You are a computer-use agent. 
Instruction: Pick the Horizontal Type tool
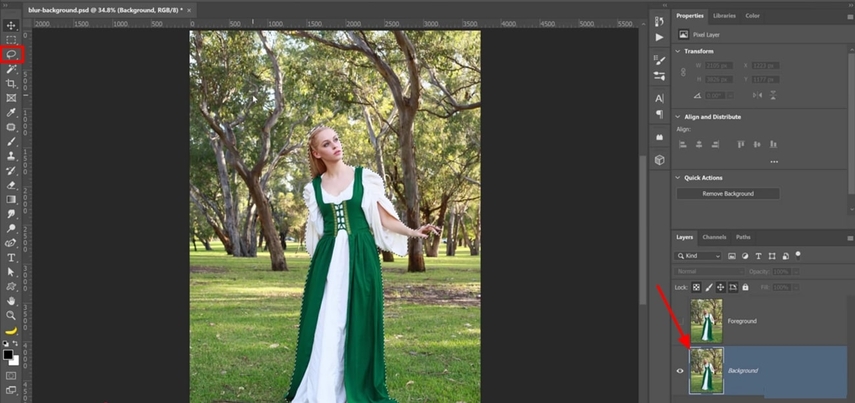pyautogui.click(x=12, y=257)
